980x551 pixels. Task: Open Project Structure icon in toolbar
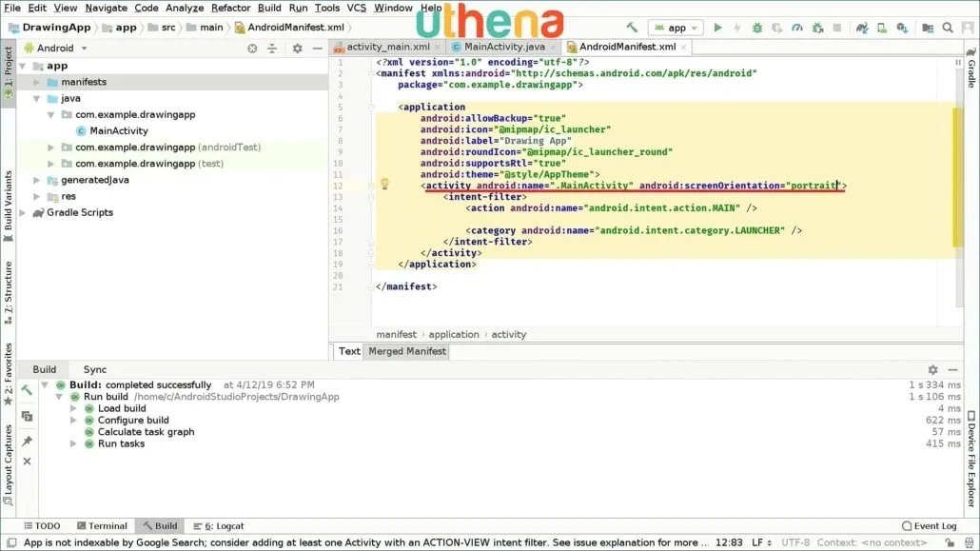pyautogui.click(x=928, y=28)
